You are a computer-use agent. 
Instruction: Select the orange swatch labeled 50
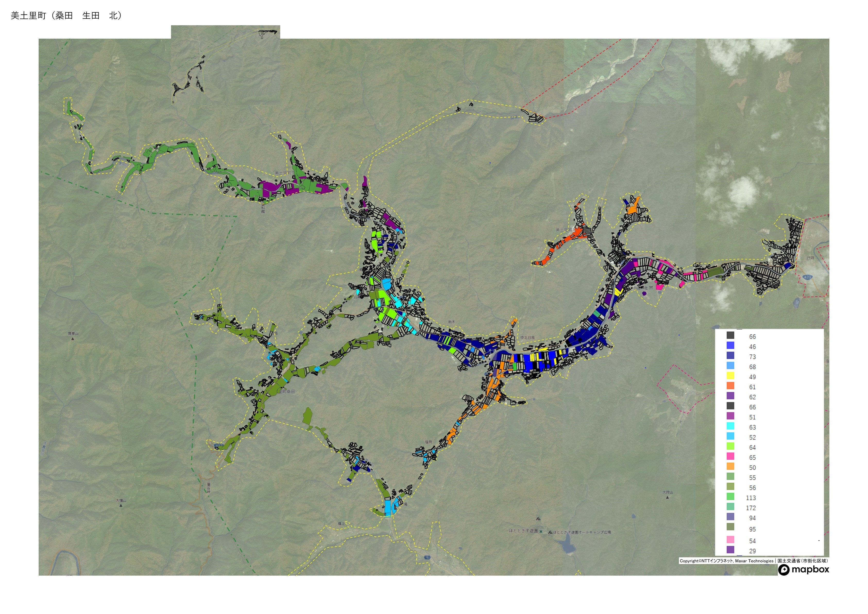click(x=730, y=467)
